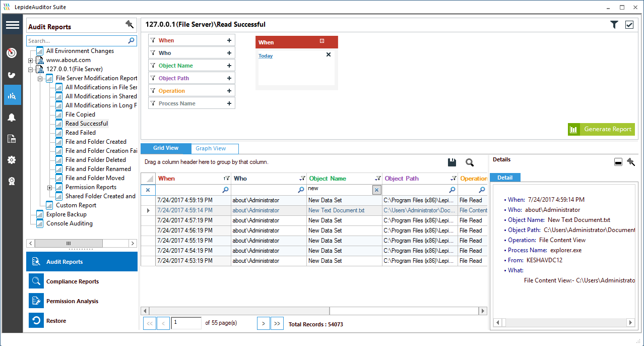Add an Operation filter with plus
Image resolution: width=644 pixels, height=346 pixels.
(229, 91)
